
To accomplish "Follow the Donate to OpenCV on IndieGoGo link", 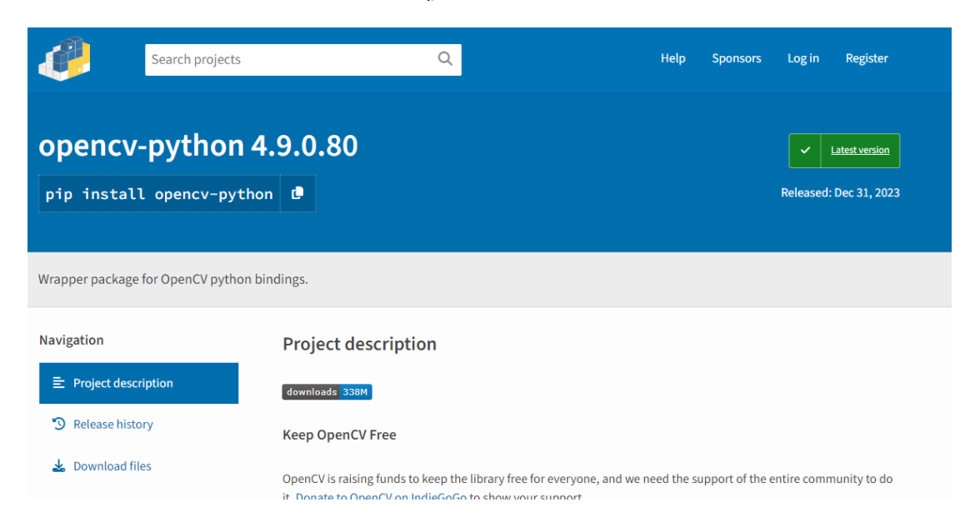I will pos(381,496).
